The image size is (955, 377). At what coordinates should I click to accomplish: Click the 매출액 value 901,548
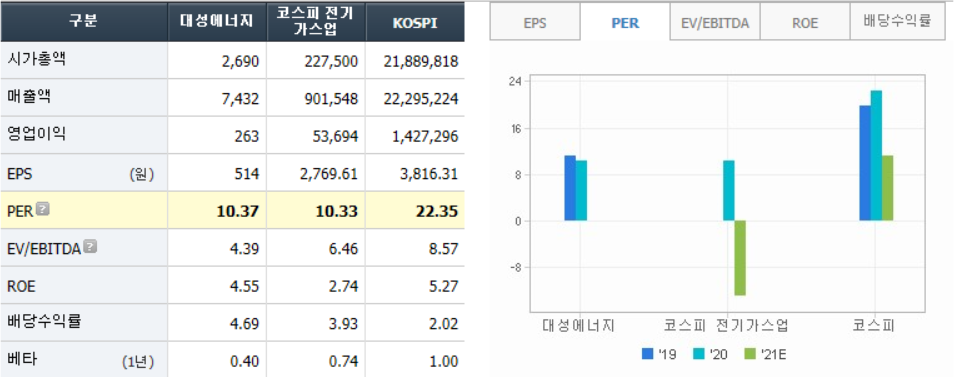pyautogui.click(x=331, y=99)
